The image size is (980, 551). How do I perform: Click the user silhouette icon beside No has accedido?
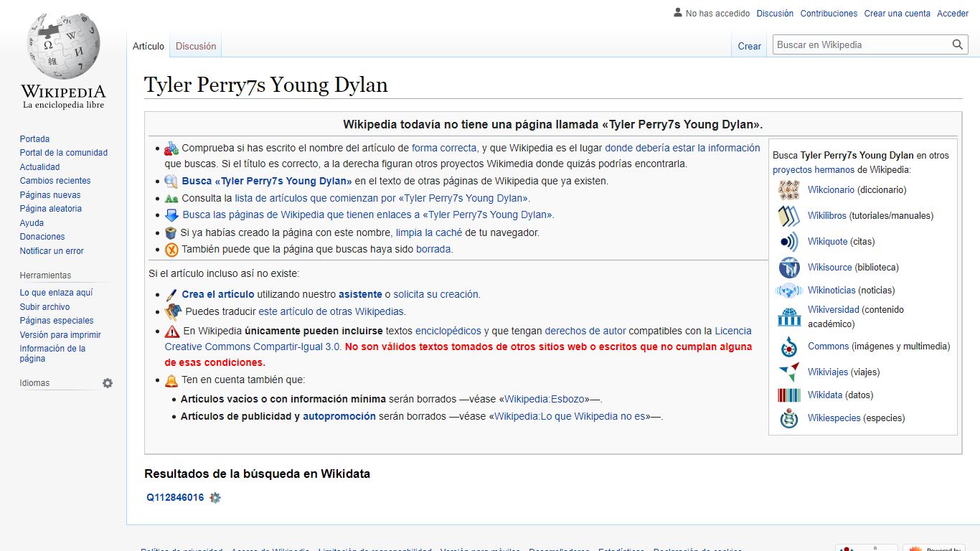point(678,12)
